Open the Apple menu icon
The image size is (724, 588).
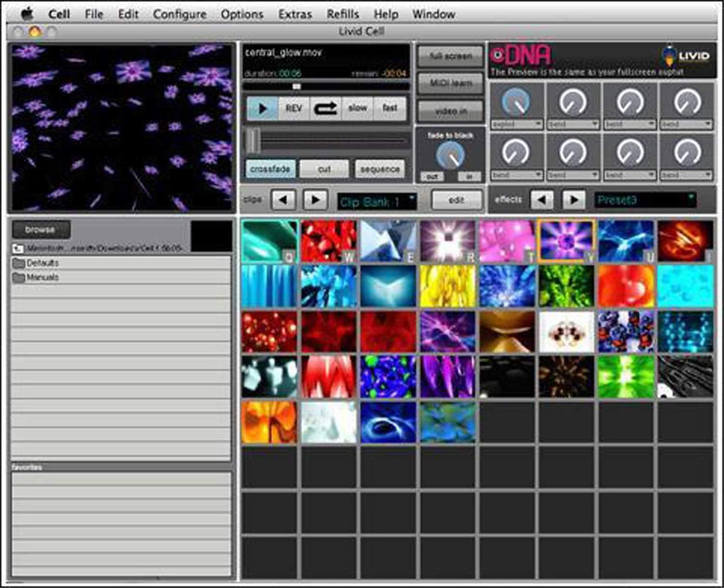click(27, 14)
